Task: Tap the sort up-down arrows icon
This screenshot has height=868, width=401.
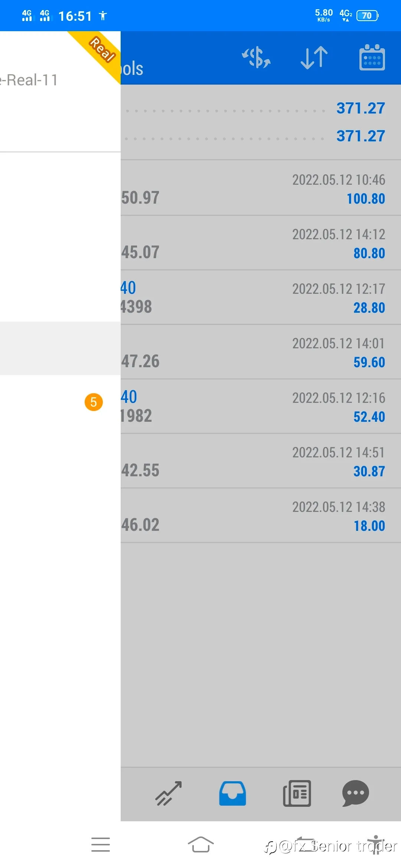Action: (314, 58)
